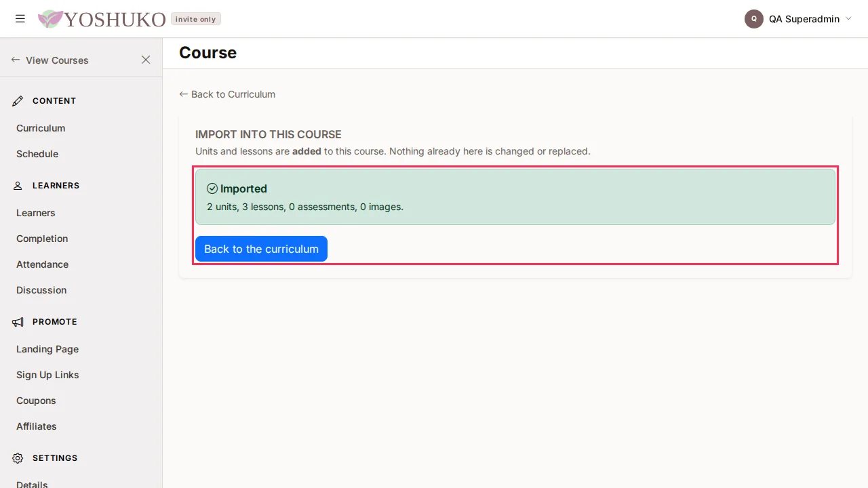
Task: Open Affiliates in the sidebar
Action: pos(37,426)
